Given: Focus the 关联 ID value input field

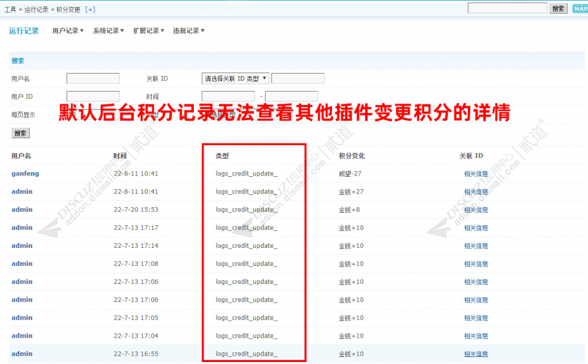Looking at the screenshot, I should pyautogui.click(x=298, y=78).
